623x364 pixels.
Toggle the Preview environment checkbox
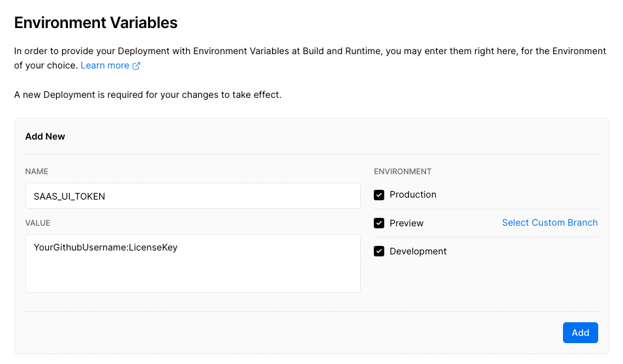pos(379,223)
